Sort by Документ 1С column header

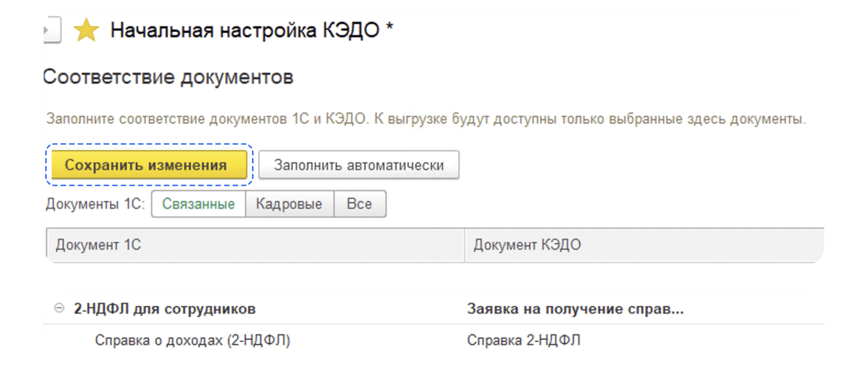click(x=255, y=245)
